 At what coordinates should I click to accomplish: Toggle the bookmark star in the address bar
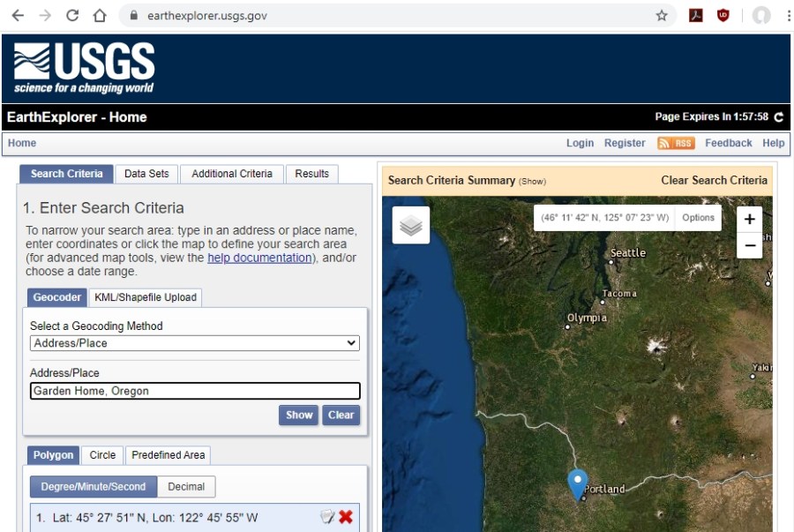click(x=661, y=15)
